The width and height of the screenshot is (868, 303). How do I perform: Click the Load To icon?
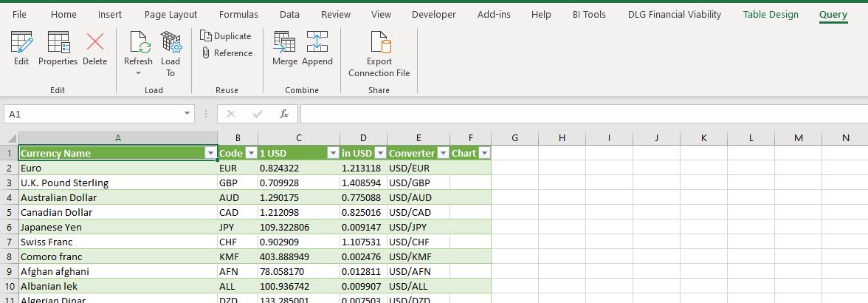point(170,53)
